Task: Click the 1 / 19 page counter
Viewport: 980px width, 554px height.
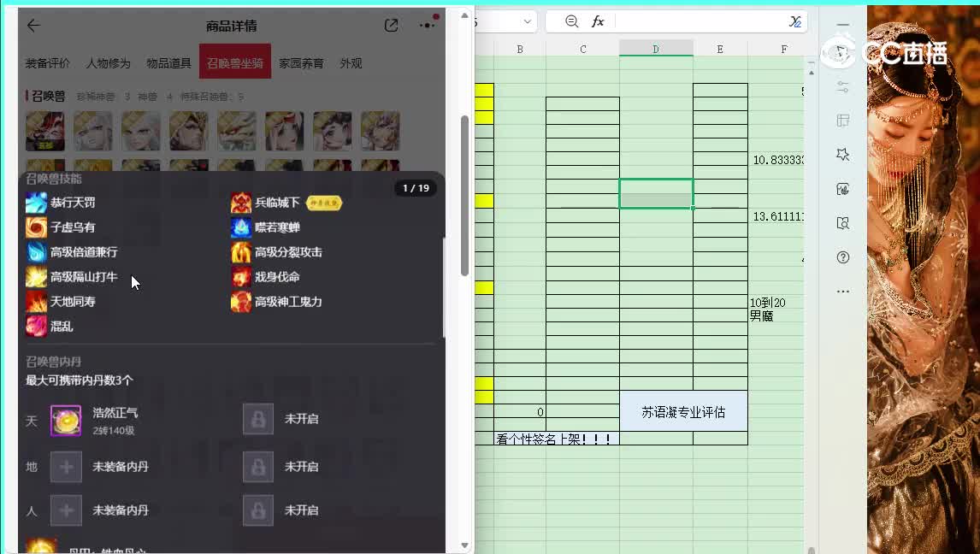Action: pos(416,188)
